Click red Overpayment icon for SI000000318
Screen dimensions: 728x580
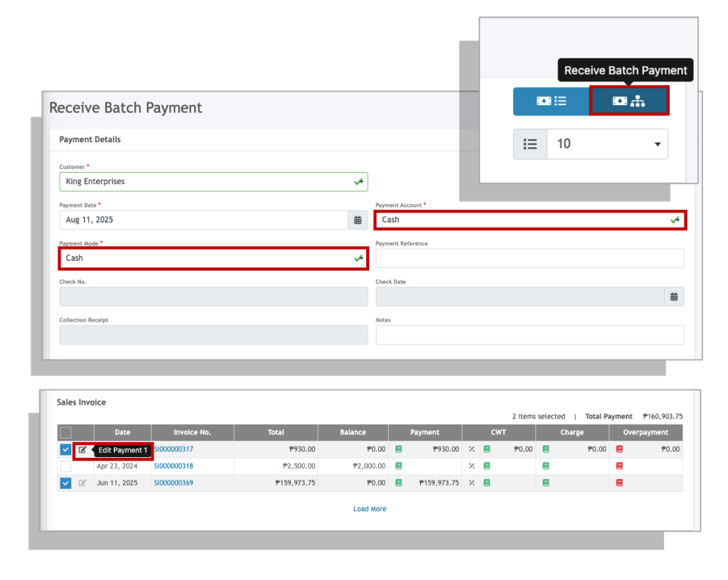tap(619, 466)
